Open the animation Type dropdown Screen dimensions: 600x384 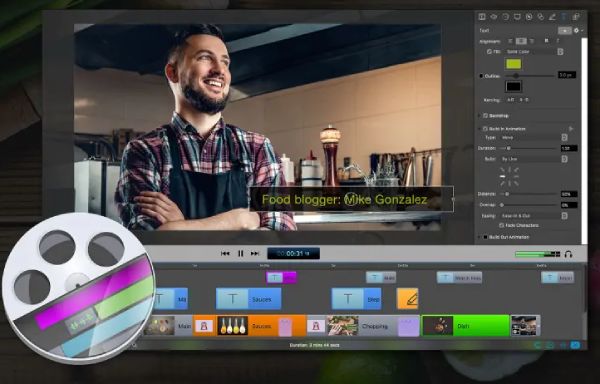pyautogui.click(x=534, y=137)
